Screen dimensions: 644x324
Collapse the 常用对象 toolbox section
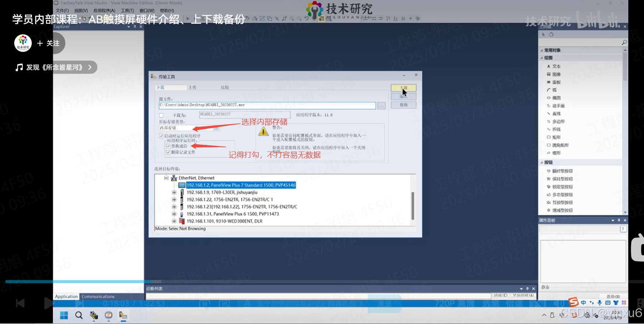541,50
